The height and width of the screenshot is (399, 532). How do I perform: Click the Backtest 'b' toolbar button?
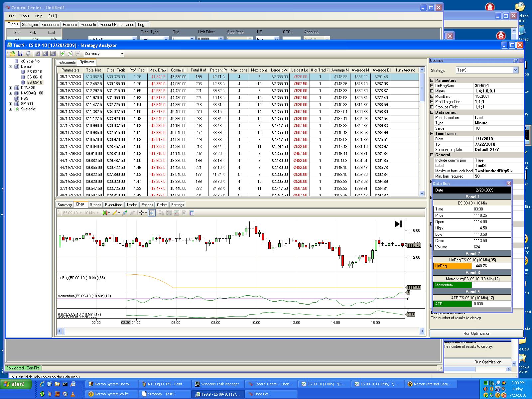(38, 54)
